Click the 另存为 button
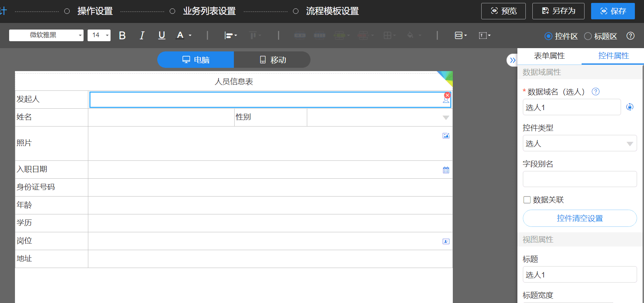The width and height of the screenshot is (644, 303). (x=558, y=11)
